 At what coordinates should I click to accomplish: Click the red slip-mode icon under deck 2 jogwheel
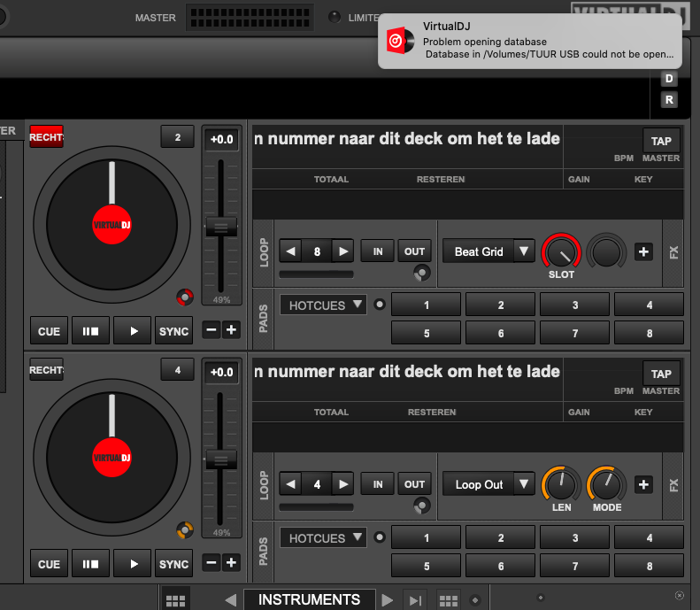pyautogui.click(x=185, y=297)
